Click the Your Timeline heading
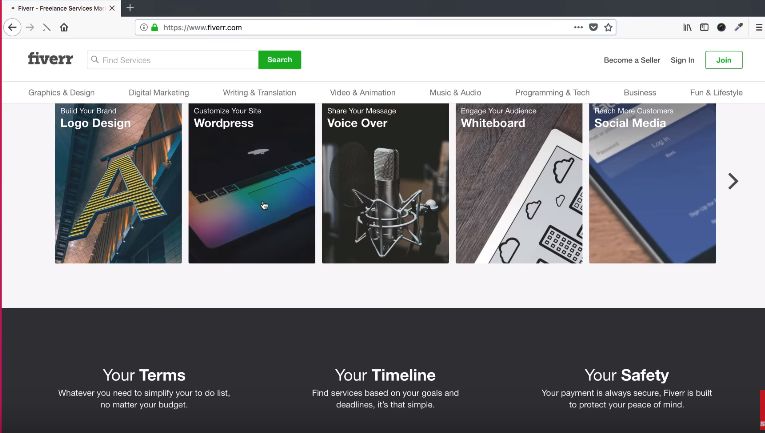This screenshot has height=433, width=765. tap(385, 375)
